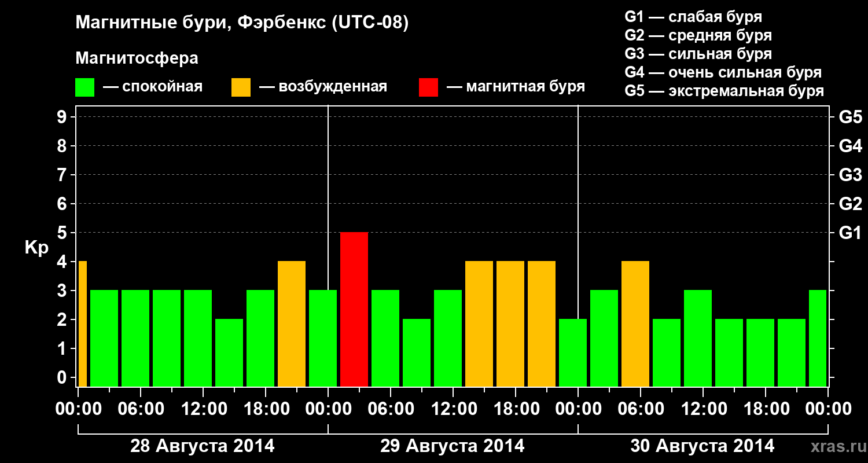Click the '12:00' label under 28 August
Image resolution: width=868 pixels, height=463 pixels.
click(203, 409)
